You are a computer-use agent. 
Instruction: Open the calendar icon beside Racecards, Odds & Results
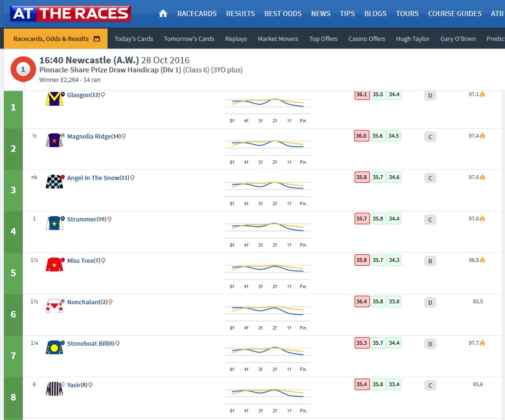click(97, 39)
